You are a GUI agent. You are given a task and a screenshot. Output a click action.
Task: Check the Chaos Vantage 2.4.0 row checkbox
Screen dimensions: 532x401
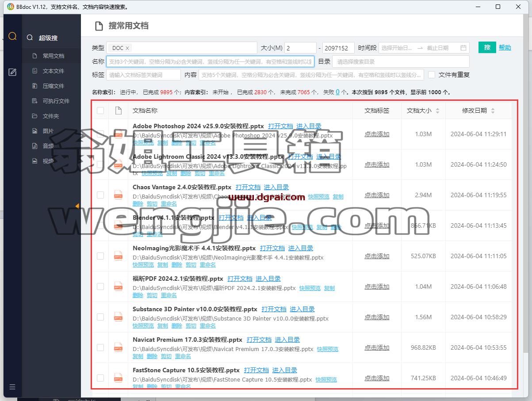(100, 195)
